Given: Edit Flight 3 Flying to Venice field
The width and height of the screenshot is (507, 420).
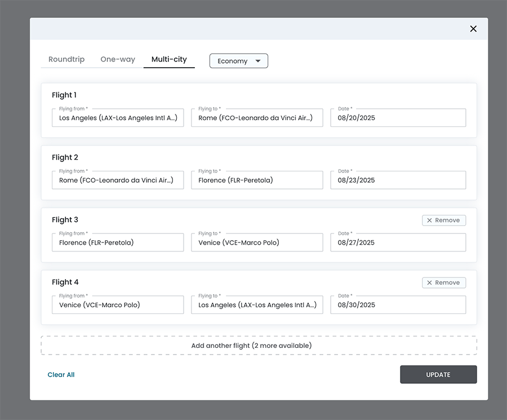Looking at the screenshot, I should coord(257,242).
